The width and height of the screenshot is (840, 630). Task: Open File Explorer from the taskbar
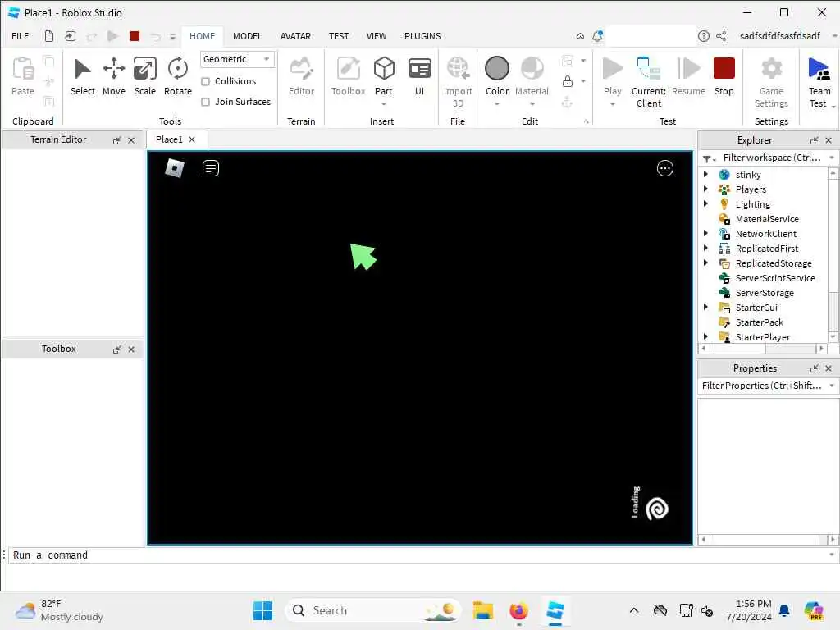coord(482,610)
